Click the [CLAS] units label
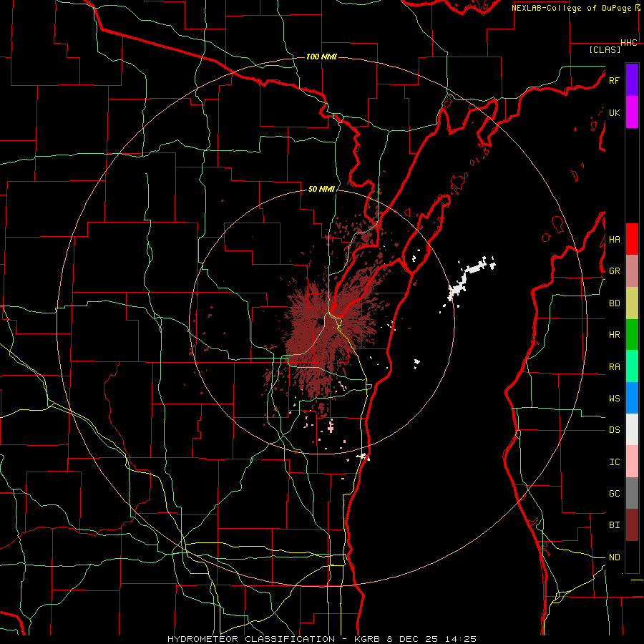 click(604, 50)
